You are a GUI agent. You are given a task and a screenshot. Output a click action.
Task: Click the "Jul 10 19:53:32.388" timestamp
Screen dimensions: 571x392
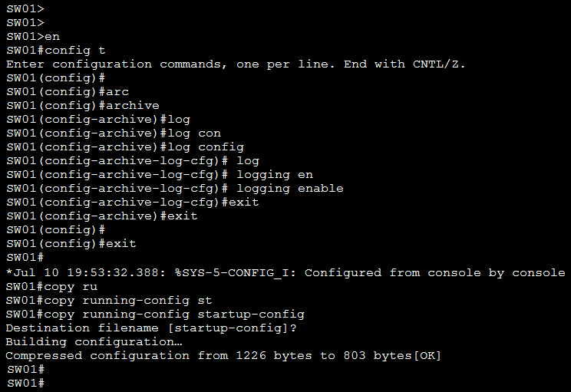coord(75,273)
